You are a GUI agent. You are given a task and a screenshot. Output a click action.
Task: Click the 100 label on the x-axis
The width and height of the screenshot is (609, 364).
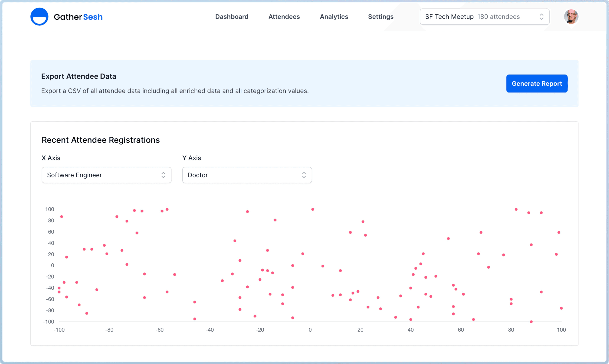[561, 330]
